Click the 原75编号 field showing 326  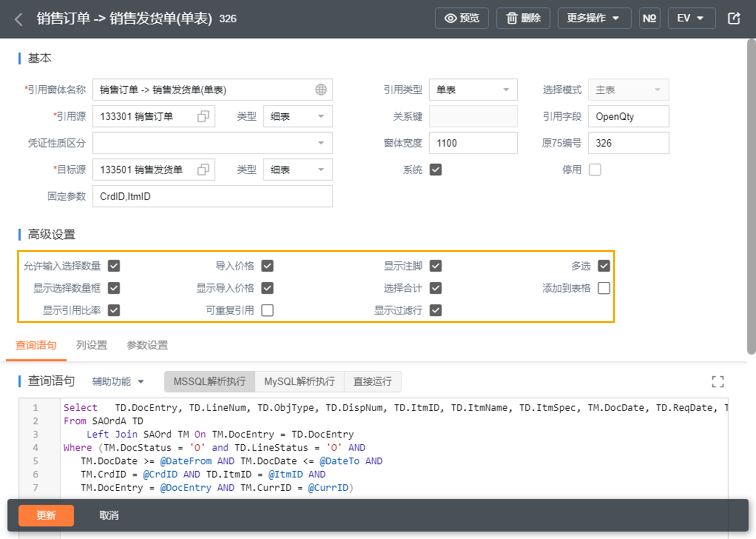[x=629, y=143]
